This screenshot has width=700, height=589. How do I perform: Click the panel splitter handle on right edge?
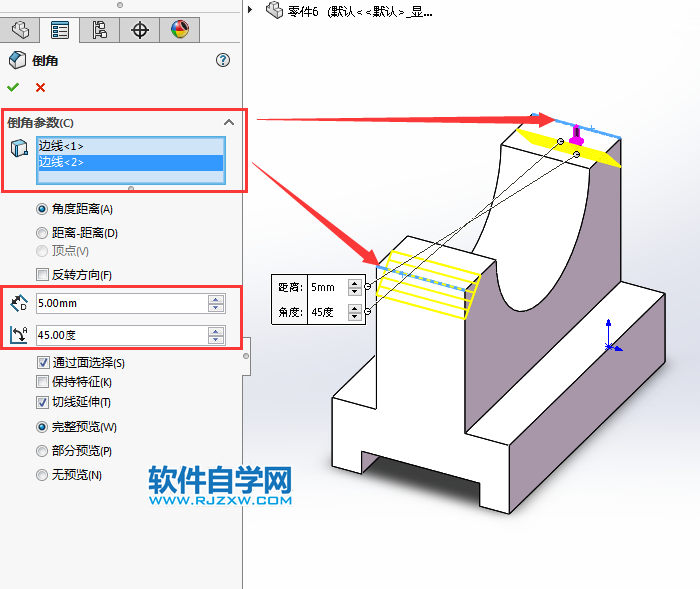tap(246, 356)
